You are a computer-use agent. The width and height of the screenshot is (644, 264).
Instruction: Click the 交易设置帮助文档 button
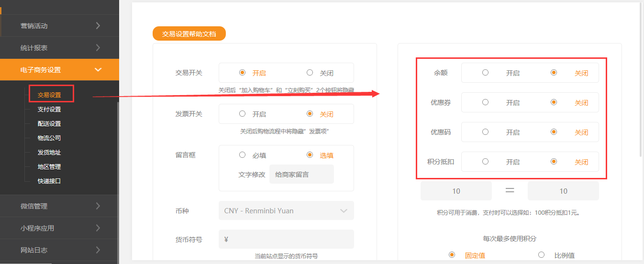(189, 34)
